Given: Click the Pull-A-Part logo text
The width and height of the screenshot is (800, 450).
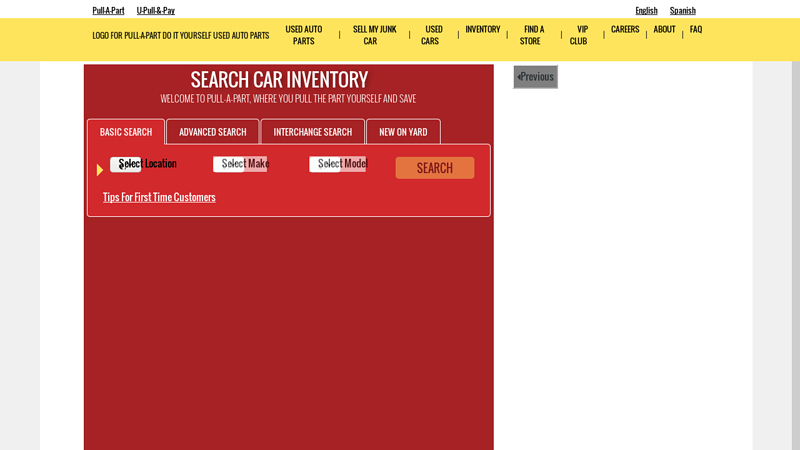Looking at the screenshot, I should click(180, 35).
